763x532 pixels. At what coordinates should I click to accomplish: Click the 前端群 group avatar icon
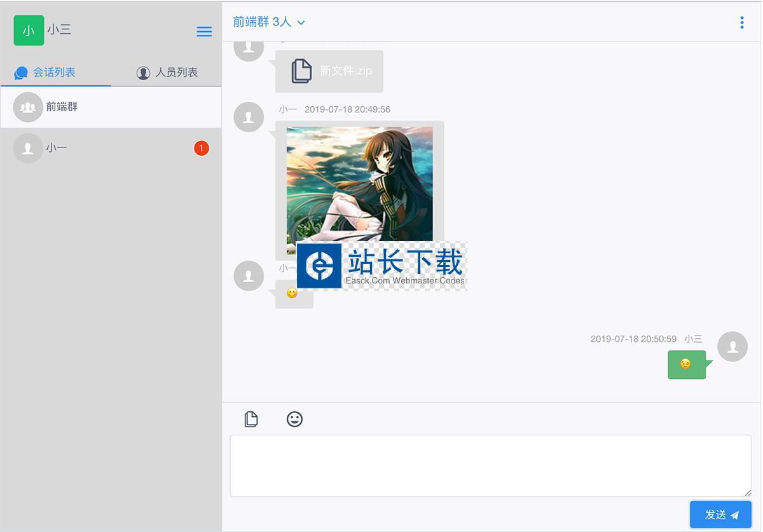[28, 107]
